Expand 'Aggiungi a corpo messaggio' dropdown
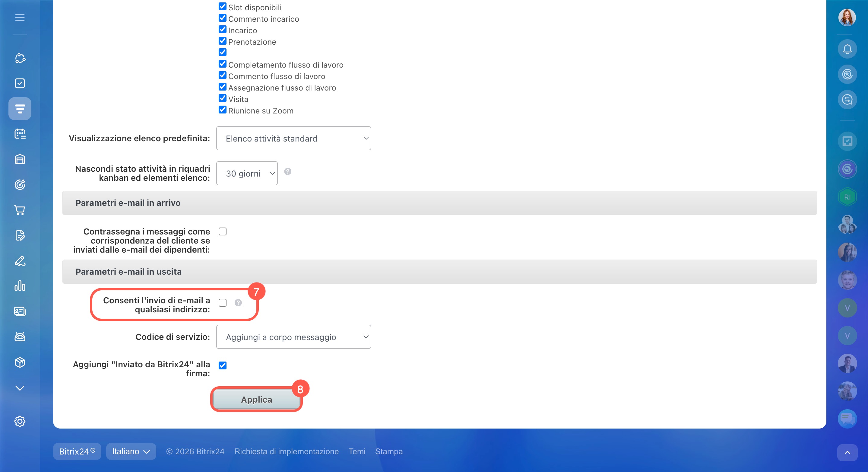The image size is (868, 472). [293, 337]
